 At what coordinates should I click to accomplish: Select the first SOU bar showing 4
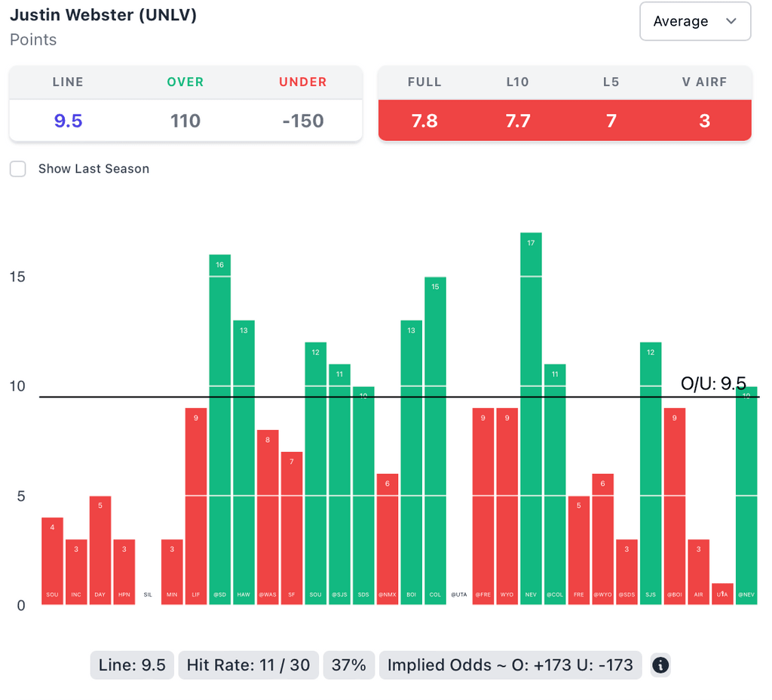tap(52, 561)
